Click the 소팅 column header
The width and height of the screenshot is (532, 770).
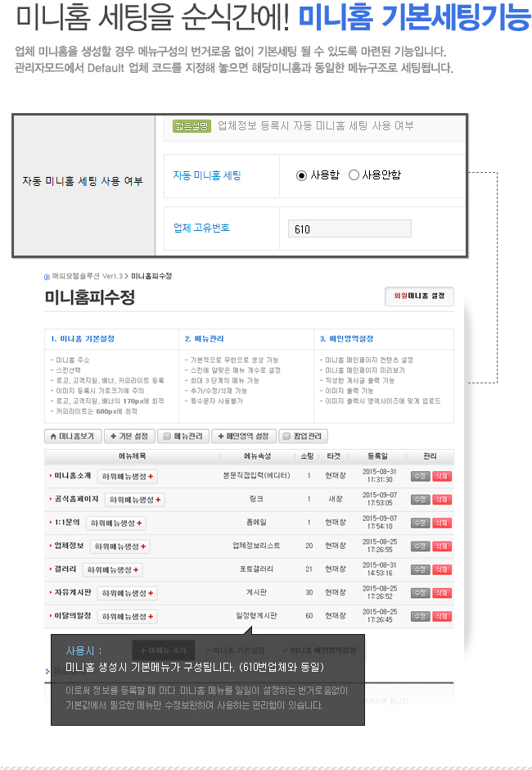click(307, 456)
